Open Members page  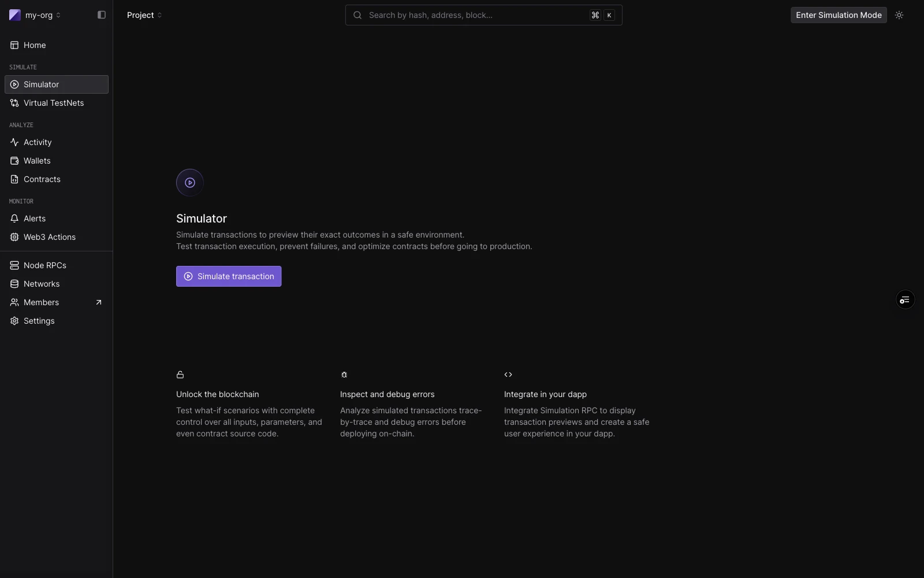(x=57, y=302)
